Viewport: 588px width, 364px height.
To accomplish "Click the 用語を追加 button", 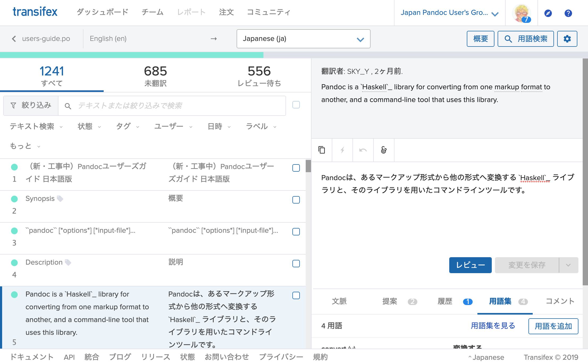I will coord(553,326).
